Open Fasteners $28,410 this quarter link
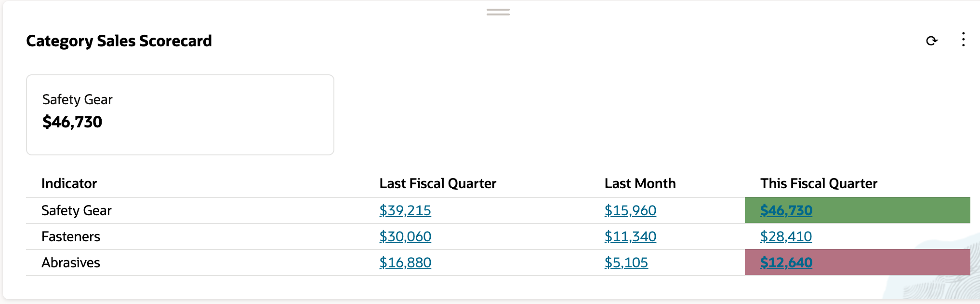 (x=786, y=236)
